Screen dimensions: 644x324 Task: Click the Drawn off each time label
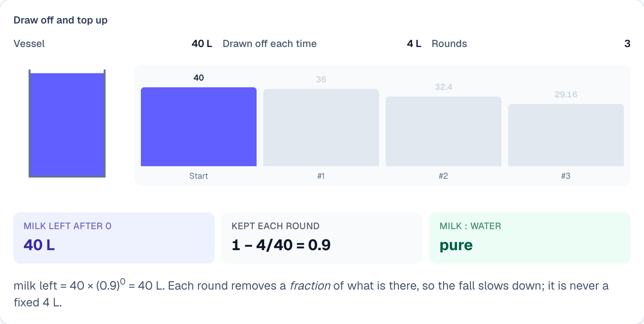click(270, 44)
